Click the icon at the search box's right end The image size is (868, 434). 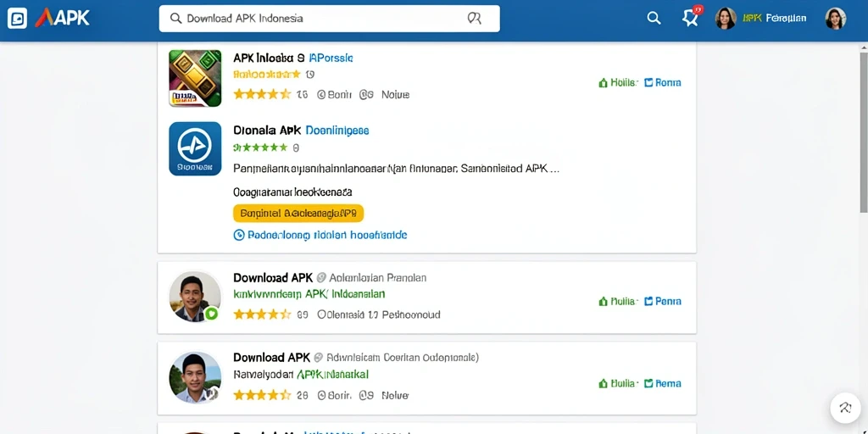[475, 19]
